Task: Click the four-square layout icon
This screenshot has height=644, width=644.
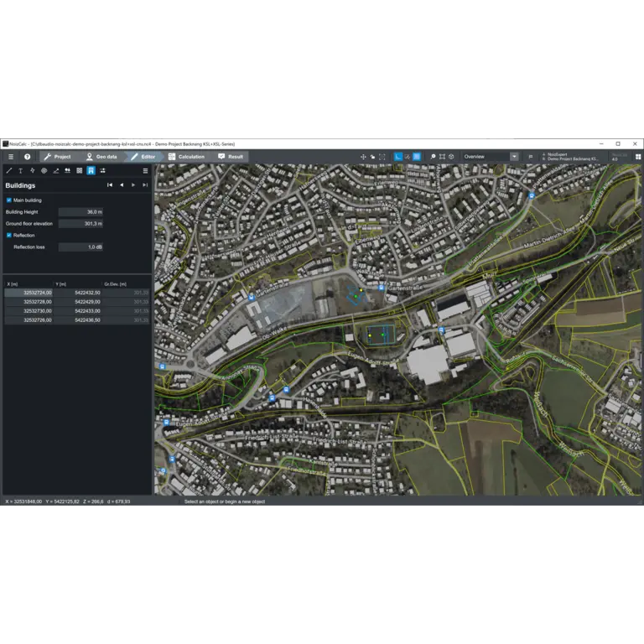Action: [638, 157]
